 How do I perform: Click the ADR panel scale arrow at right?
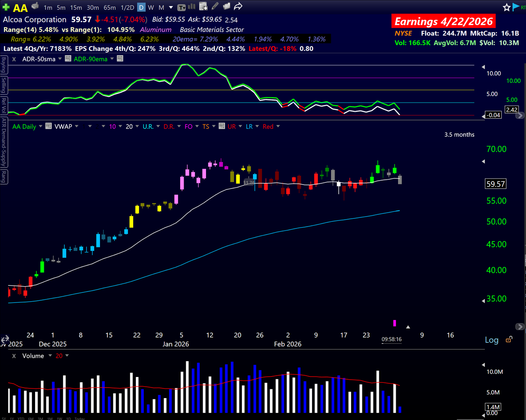click(x=483, y=68)
